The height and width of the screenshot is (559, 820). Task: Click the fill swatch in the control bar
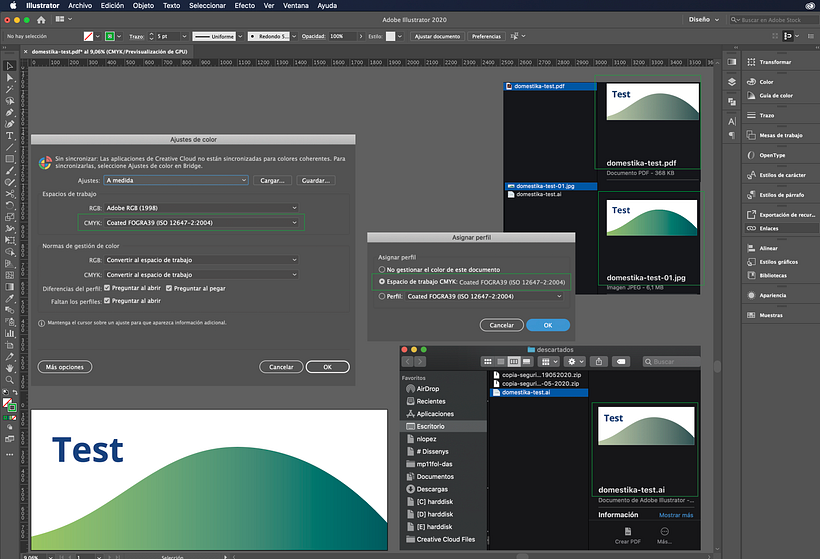coord(88,36)
